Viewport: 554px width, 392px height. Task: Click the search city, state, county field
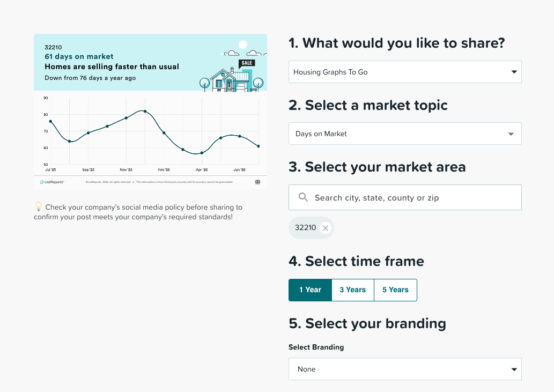pyautogui.click(x=405, y=197)
